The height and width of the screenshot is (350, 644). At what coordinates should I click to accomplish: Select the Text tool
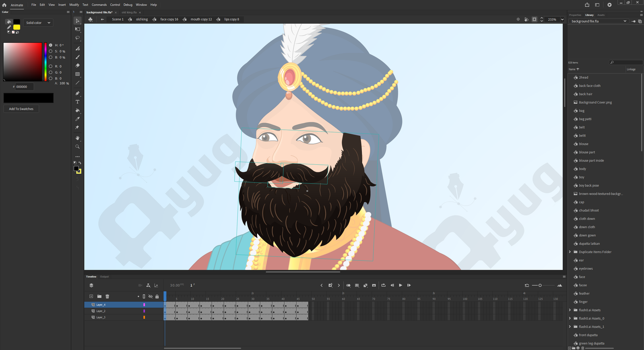(x=77, y=102)
